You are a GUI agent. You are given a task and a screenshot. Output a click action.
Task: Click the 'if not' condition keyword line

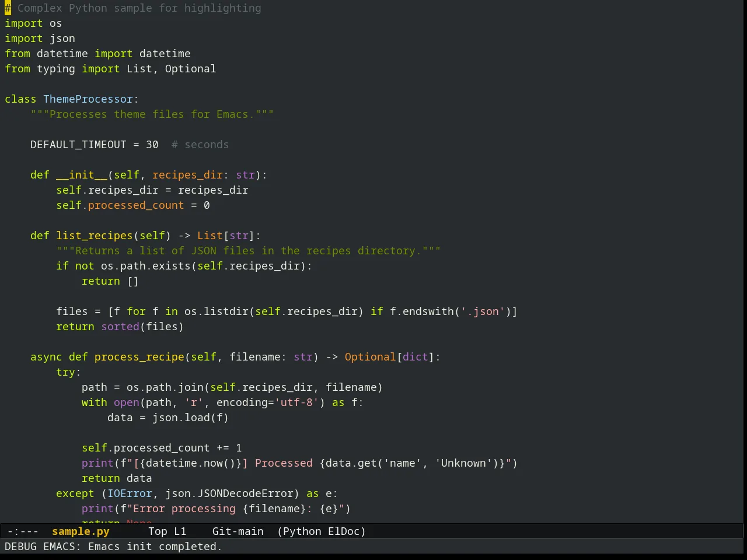point(75,266)
